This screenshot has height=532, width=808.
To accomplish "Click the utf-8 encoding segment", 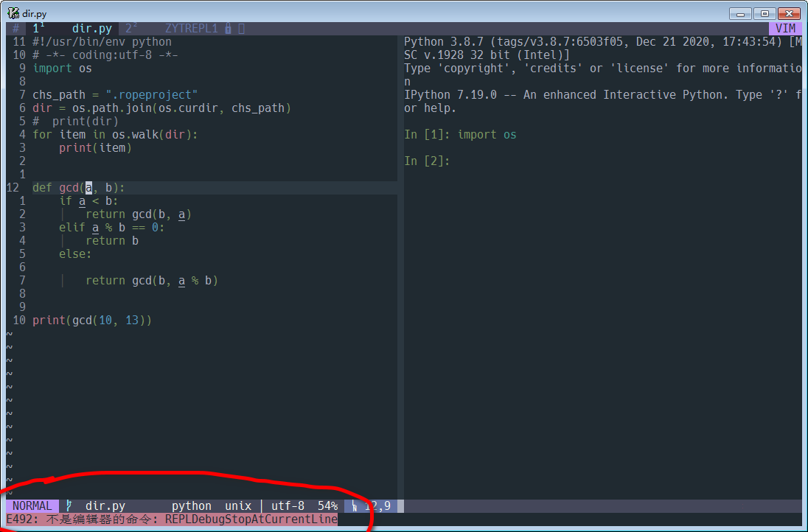I will [288, 505].
